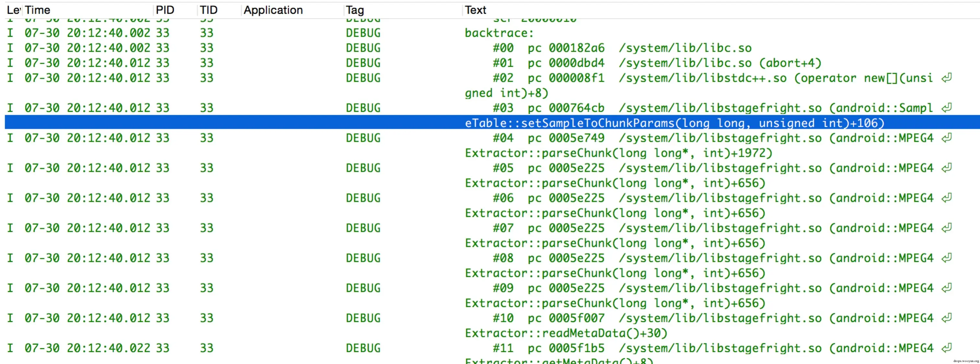Select the 'backtrace:' log line

[x=499, y=33]
